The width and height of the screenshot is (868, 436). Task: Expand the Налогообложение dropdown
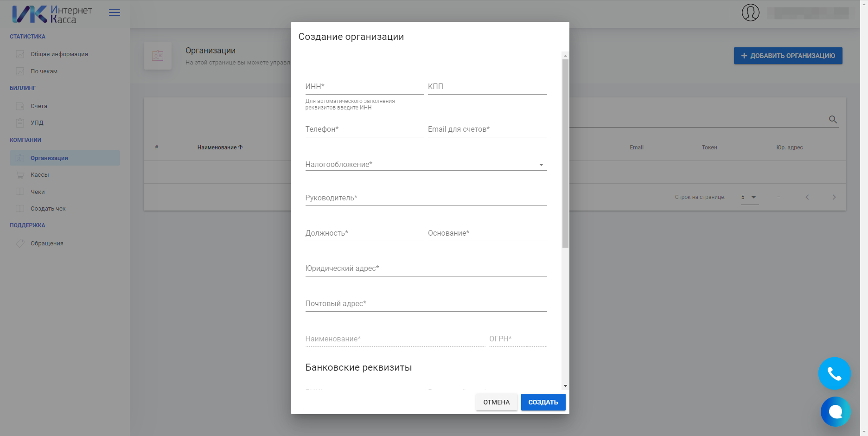coord(541,165)
